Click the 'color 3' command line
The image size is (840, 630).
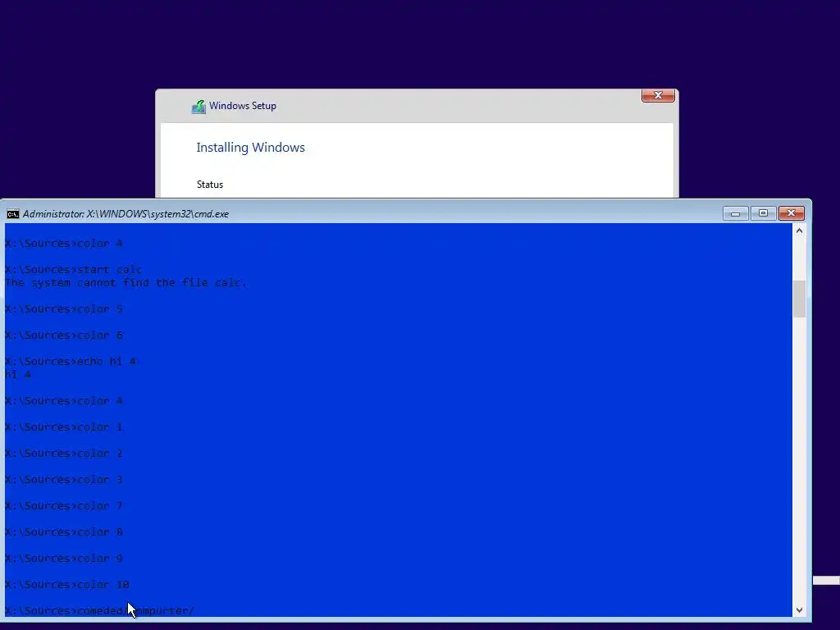[x=64, y=479]
